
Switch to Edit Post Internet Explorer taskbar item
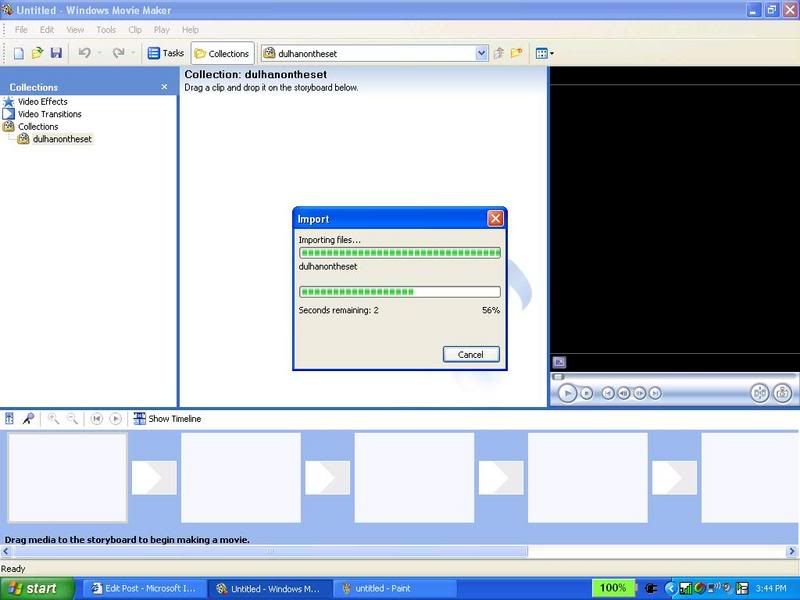pos(144,588)
